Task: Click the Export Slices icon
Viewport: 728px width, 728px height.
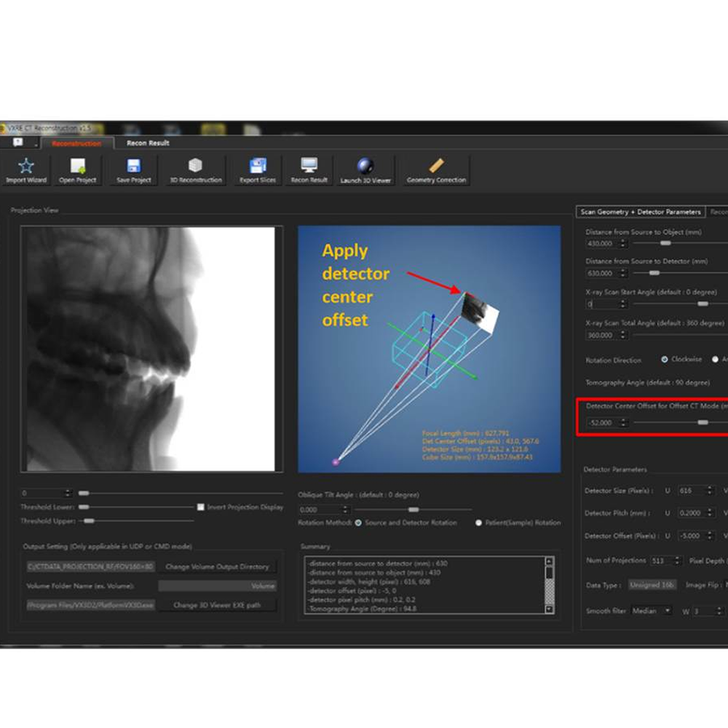Action: click(x=258, y=166)
